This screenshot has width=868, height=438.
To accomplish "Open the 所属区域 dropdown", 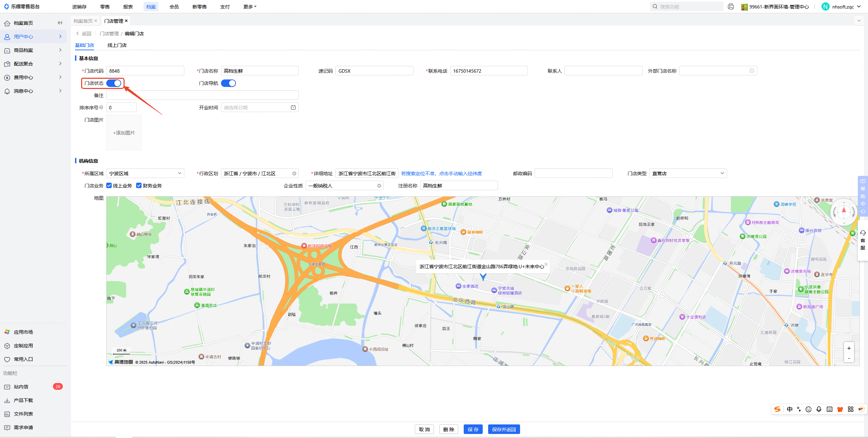I will tap(145, 174).
